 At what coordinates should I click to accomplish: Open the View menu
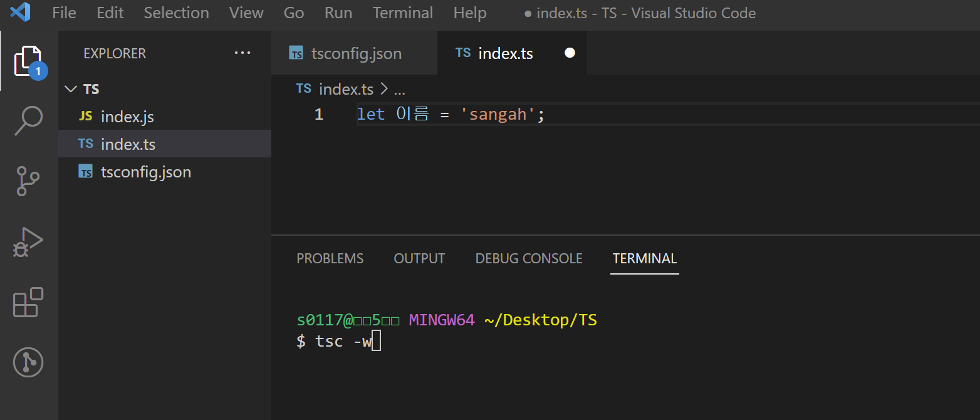pos(246,13)
